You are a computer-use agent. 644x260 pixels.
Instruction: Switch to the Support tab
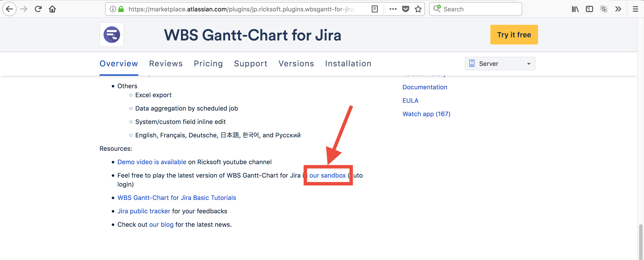250,63
